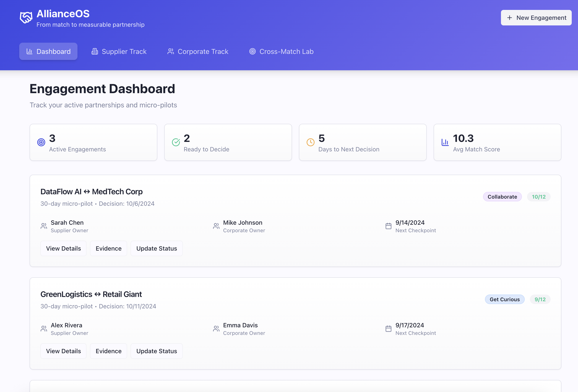Screen dimensions: 578x392
Task: Create a New Engagement
Action: point(536,18)
